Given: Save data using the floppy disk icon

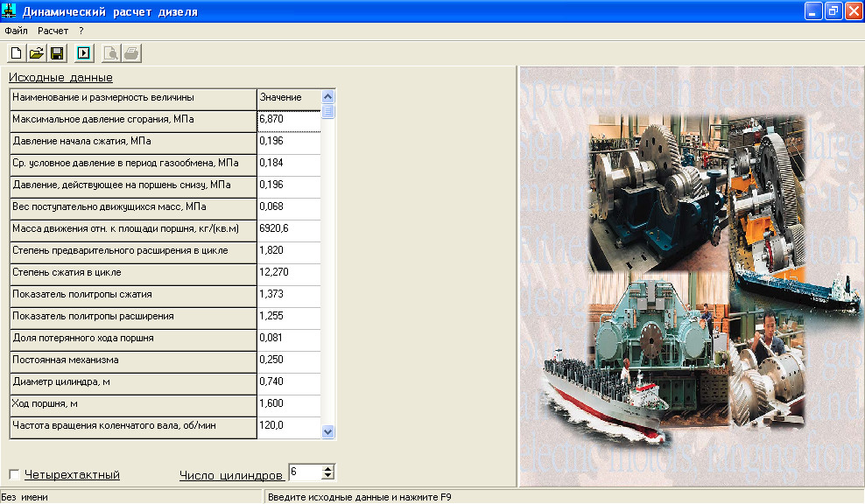Looking at the screenshot, I should point(57,53).
